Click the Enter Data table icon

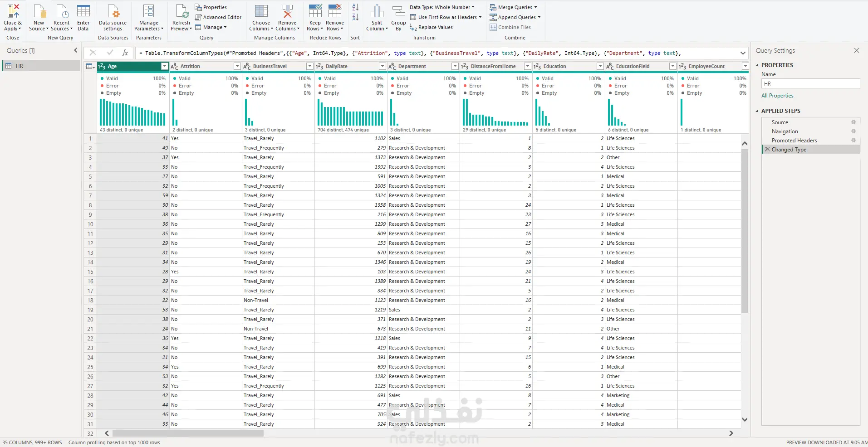83,11
